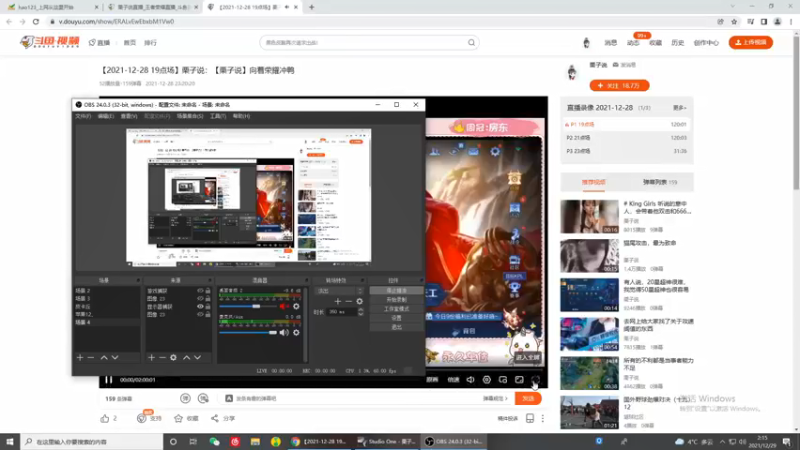The height and width of the screenshot is (450, 800).
Task: Open source properties gear in sources panel
Action: (x=173, y=358)
